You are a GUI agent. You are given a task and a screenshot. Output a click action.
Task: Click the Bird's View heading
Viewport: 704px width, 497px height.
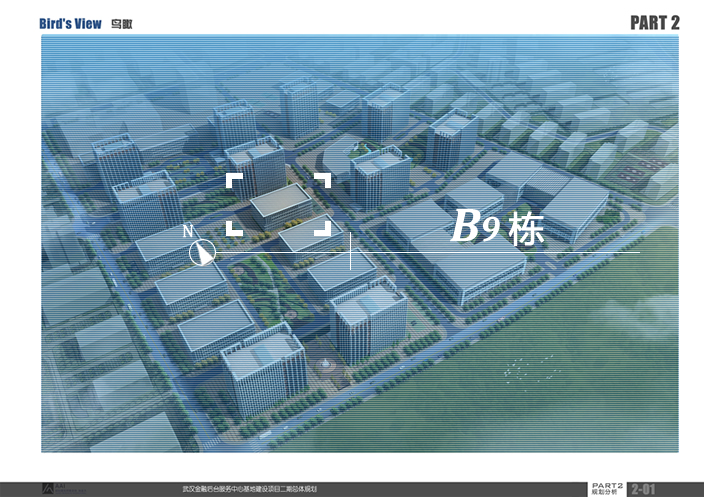coord(70,23)
